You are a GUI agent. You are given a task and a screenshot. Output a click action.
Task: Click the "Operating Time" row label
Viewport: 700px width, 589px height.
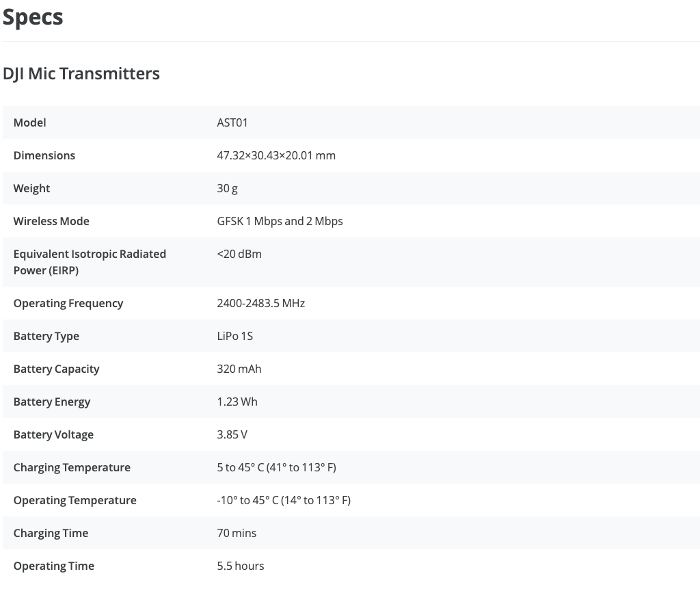pyautogui.click(x=53, y=566)
